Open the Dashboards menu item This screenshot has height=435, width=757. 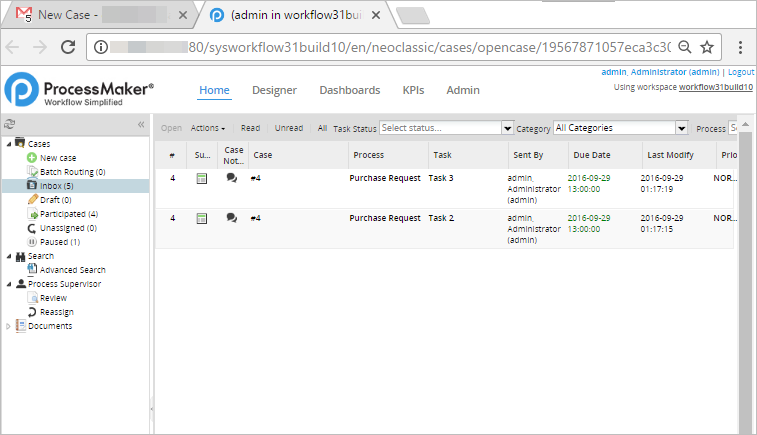[349, 90]
